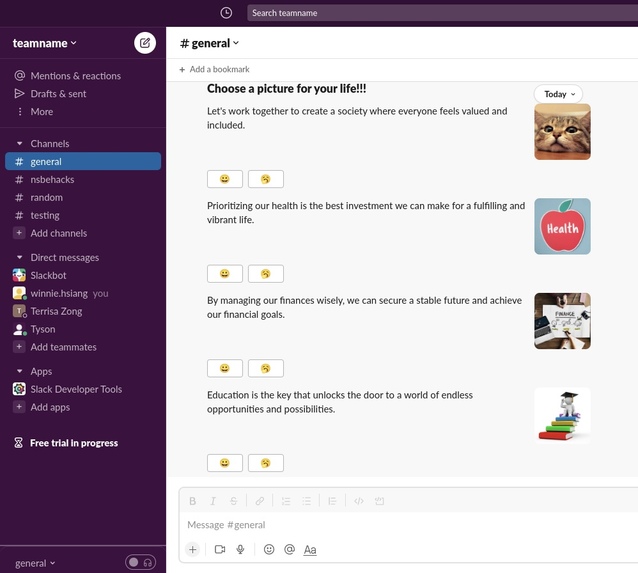Screen dimensions: 638x573
Task: Select the general channel
Action: coord(83,162)
